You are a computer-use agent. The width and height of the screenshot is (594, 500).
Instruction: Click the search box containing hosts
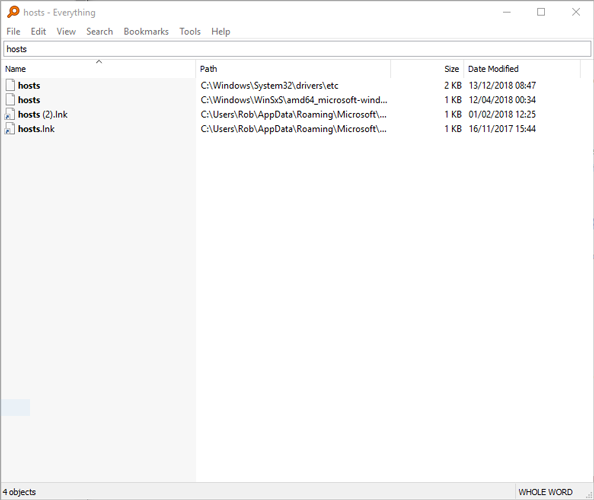[297, 49]
